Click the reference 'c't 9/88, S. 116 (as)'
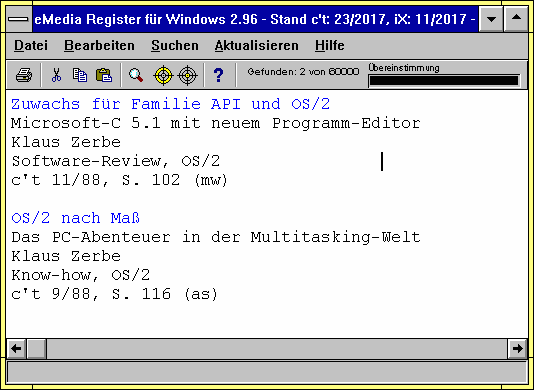The image size is (534, 390). pos(114,294)
